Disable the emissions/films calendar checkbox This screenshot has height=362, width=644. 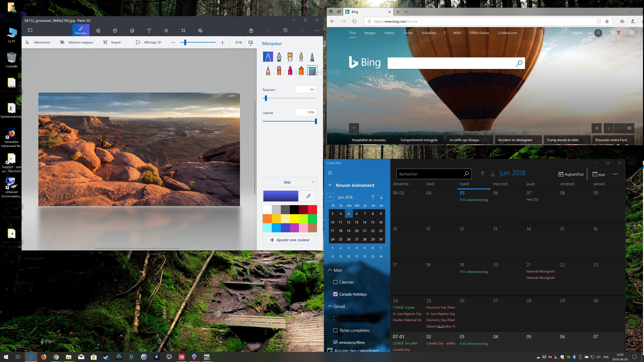coord(336,343)
